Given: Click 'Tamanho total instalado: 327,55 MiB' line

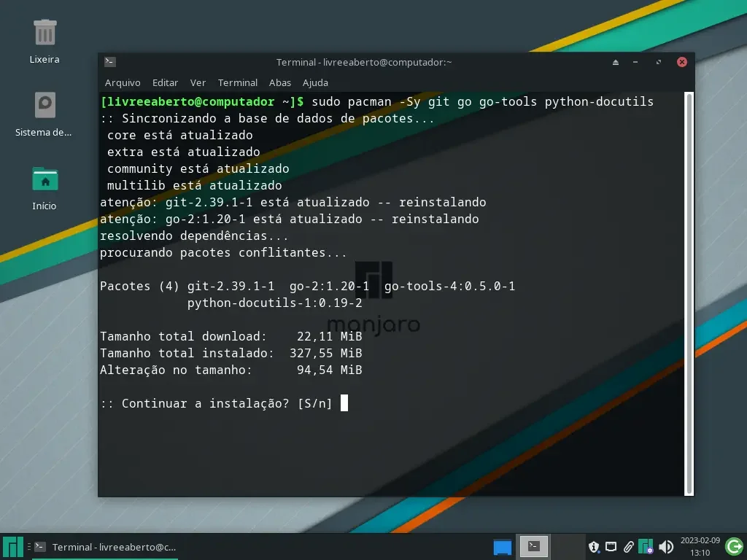Looking at the screenshot, I should tap(231, 353).
